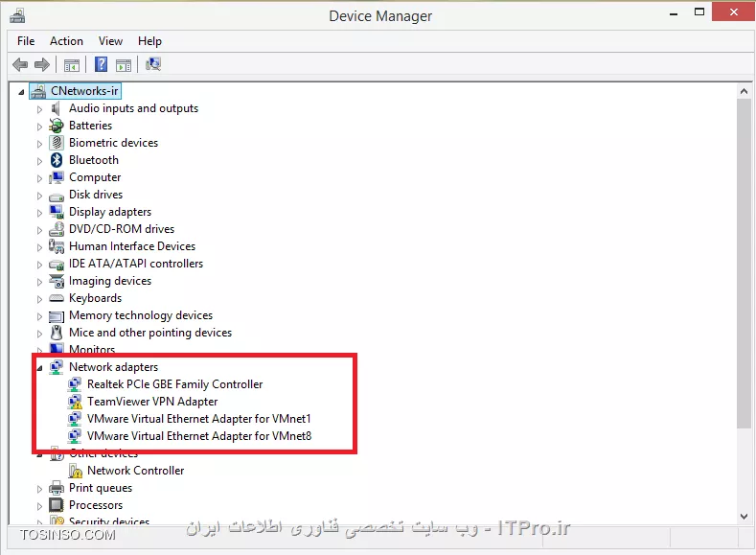Select the Memory technology devices label
Screen dimensions: 756x555
[x=141, y=315]
